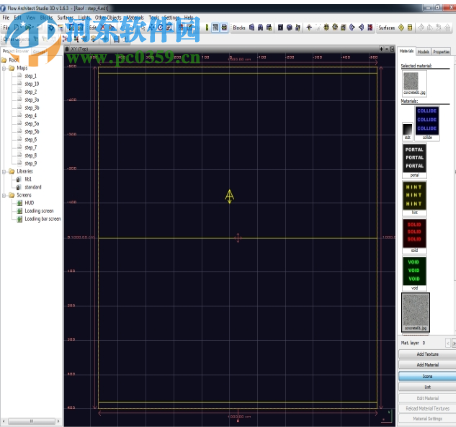
Task: Click the dark square block toolbar icon
Action: coord(280,27)
